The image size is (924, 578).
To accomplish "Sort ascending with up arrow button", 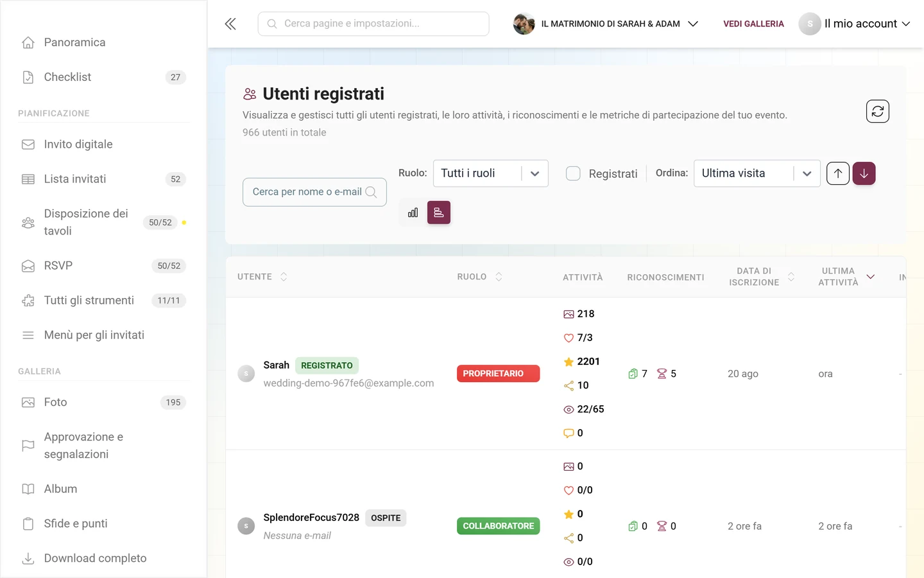I will (838, 173).
